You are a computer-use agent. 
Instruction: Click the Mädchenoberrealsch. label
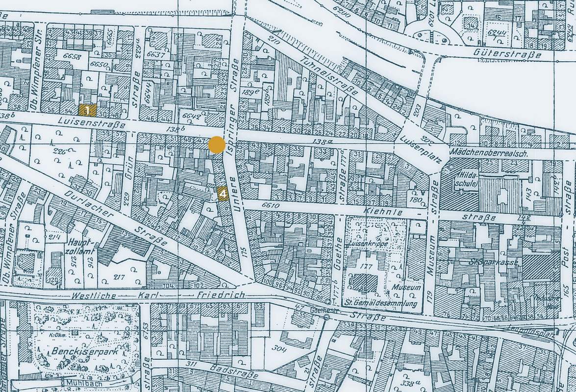click(488, 154)
